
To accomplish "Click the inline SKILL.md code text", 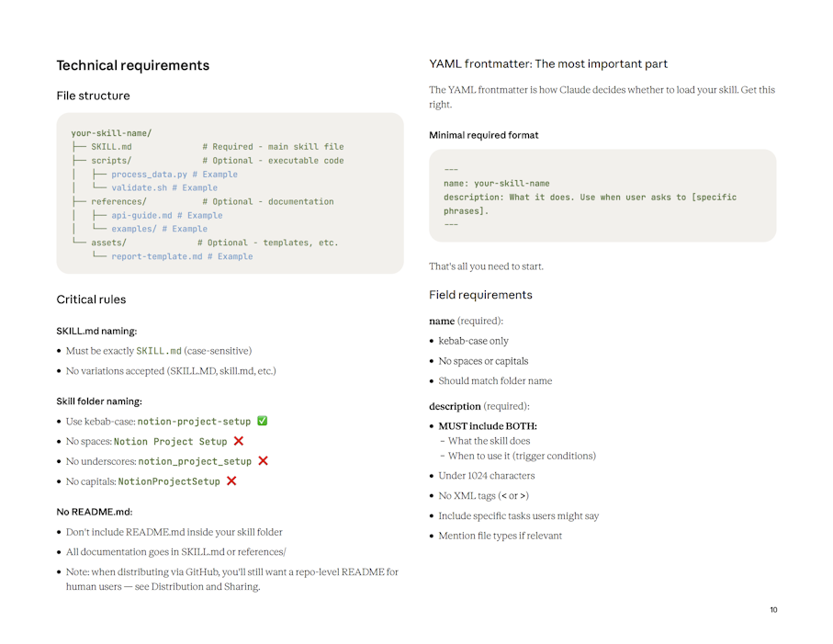I will click(x=159, y=351).
